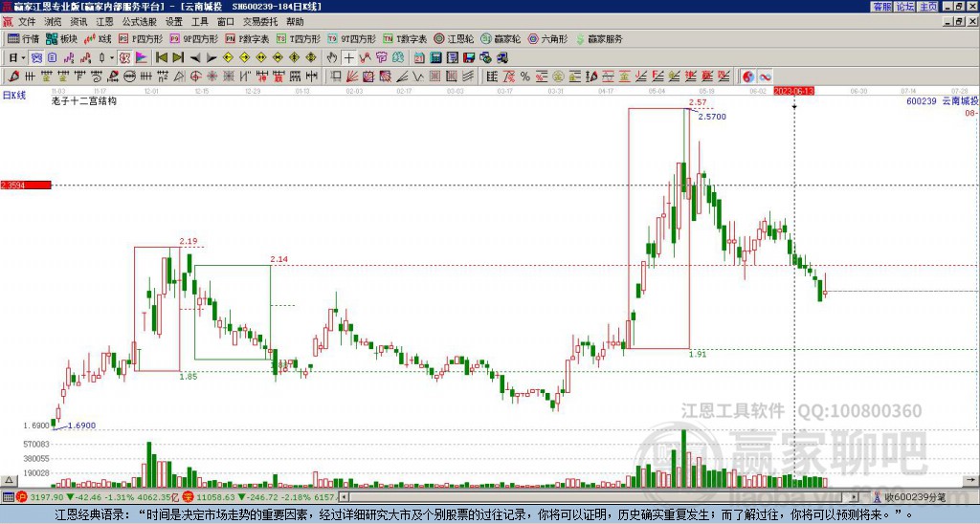Screen dimensions: 980x524
Task: Open the 江恩轮 Gann wheel
Action: point(455,38)
